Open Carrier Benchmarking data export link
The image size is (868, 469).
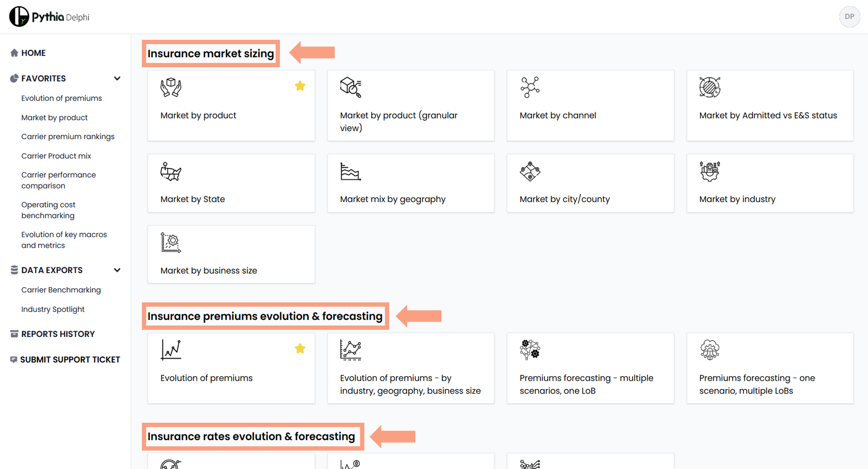coord(61,290)
